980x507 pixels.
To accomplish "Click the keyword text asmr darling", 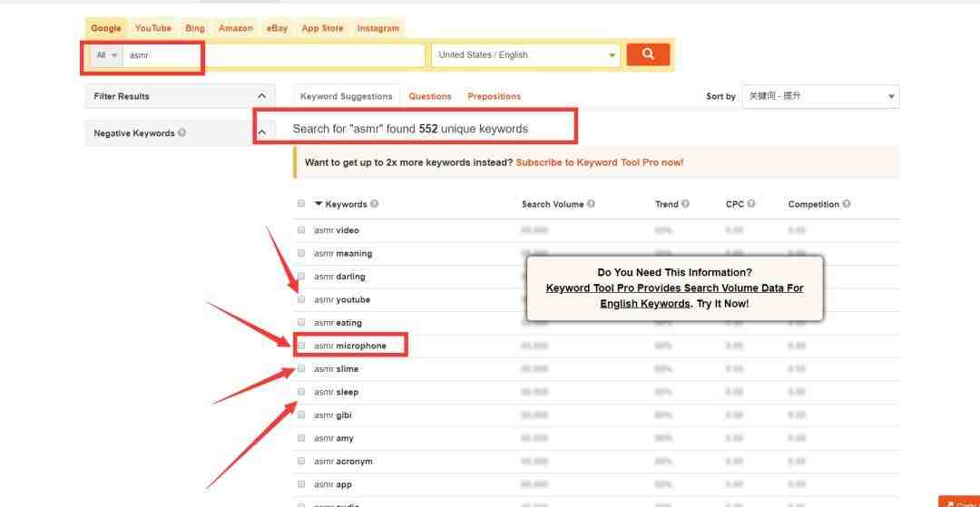I will point(339,277).
